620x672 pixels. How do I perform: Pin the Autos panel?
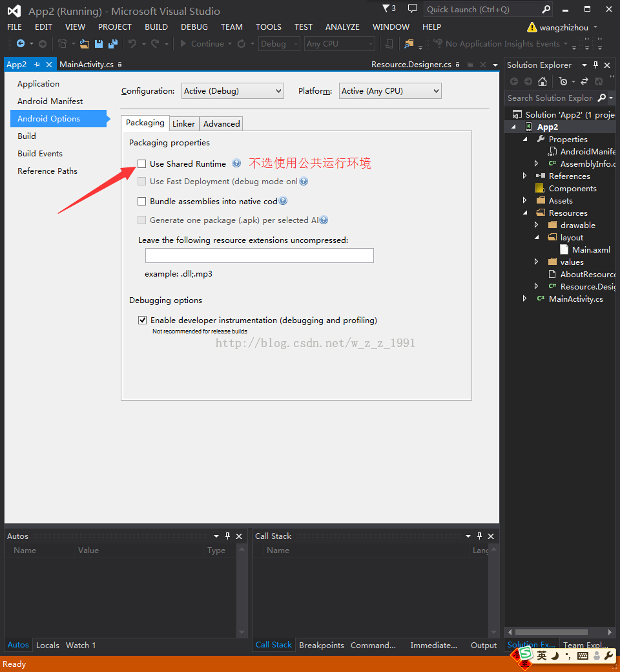[x=227, y=536]
